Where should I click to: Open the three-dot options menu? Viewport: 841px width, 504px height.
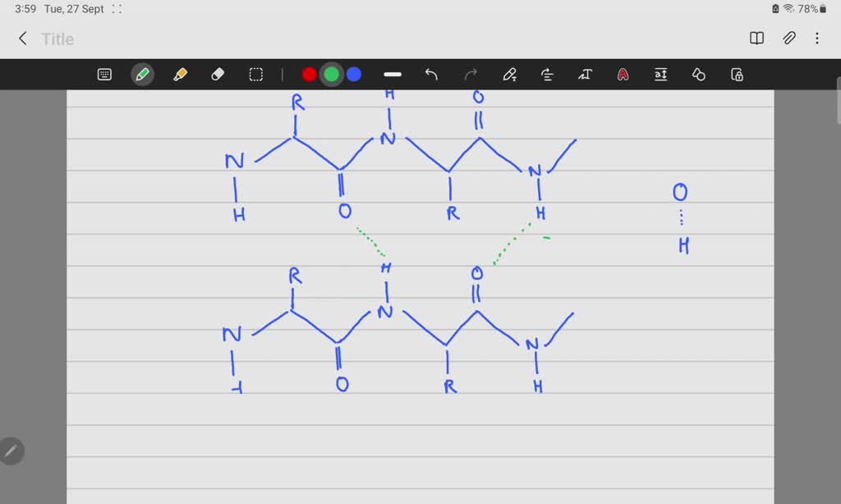(816, 38)
